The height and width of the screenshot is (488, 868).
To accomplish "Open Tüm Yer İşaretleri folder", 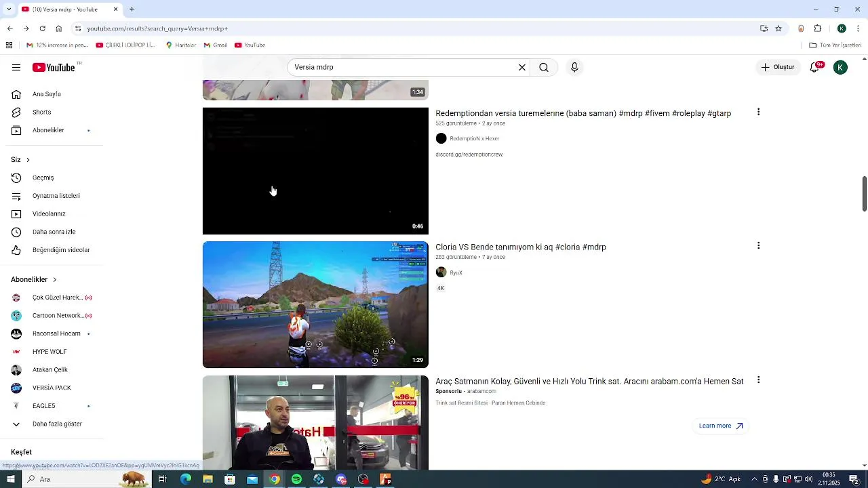I will coord(835,45).
